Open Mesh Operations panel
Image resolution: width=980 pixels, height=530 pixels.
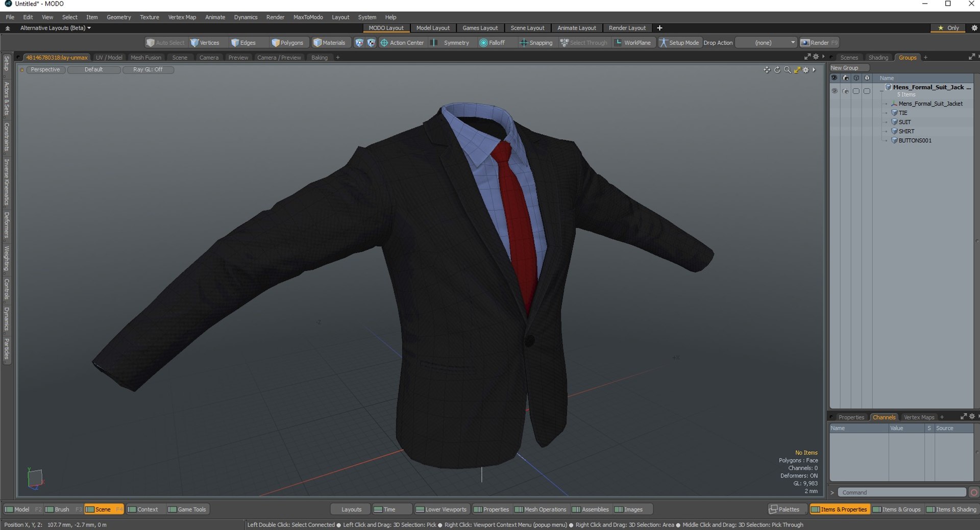541,510
